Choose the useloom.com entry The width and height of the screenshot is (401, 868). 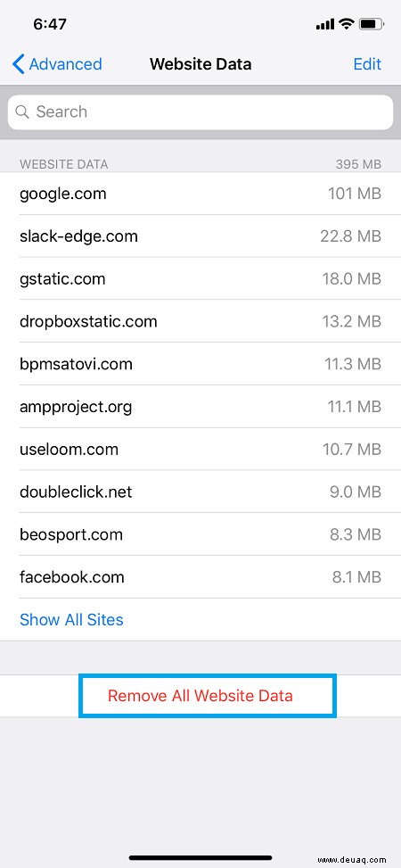click(200, 450)
